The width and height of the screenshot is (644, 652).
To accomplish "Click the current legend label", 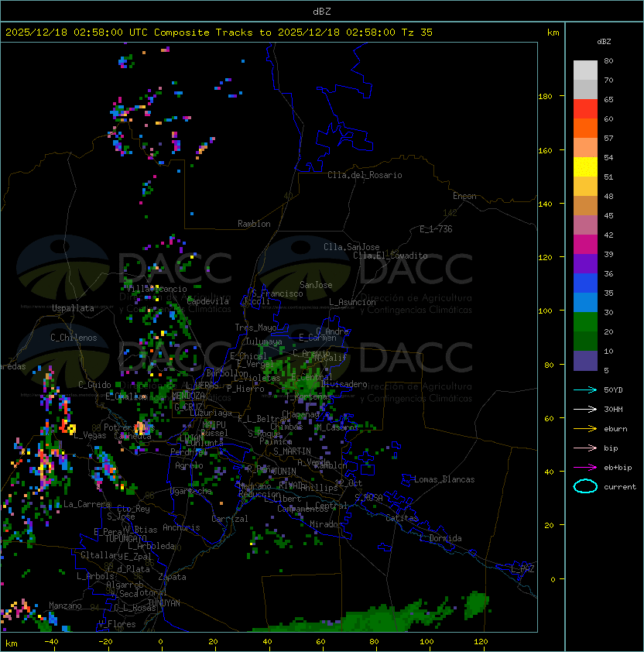I will pyautogui.click(x=620, y=487).
